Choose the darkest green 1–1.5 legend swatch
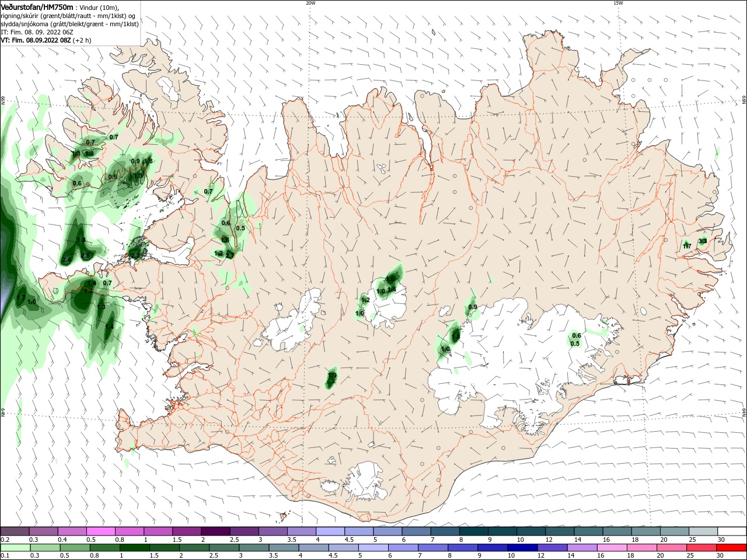The height and width of the screenshot is (560, 747). coord(135,548)
